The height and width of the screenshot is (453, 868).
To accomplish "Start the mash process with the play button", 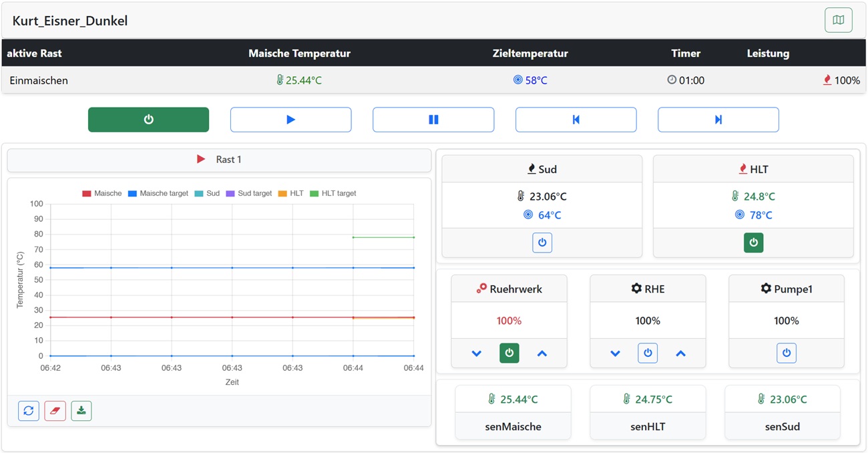I will pyautogui.click(x=290, y=120).
